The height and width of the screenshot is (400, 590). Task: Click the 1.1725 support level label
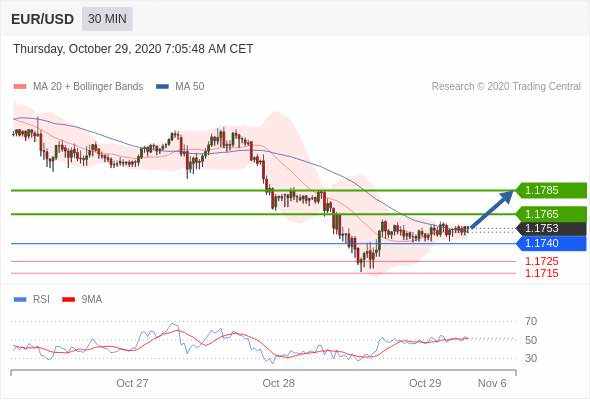tap(542, 261)
